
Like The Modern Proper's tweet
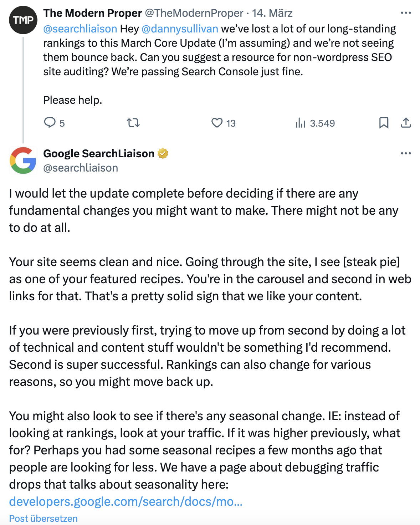click(x=218, y=123)
